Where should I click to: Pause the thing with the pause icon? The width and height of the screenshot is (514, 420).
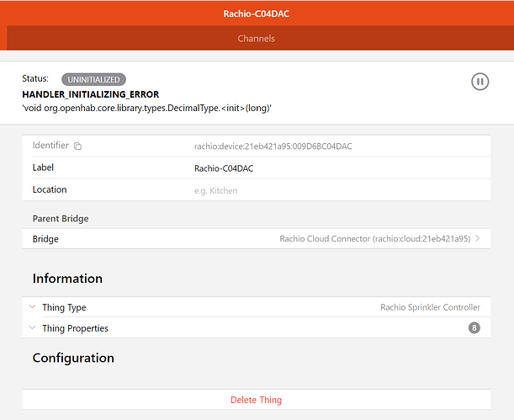click(480, 82)
